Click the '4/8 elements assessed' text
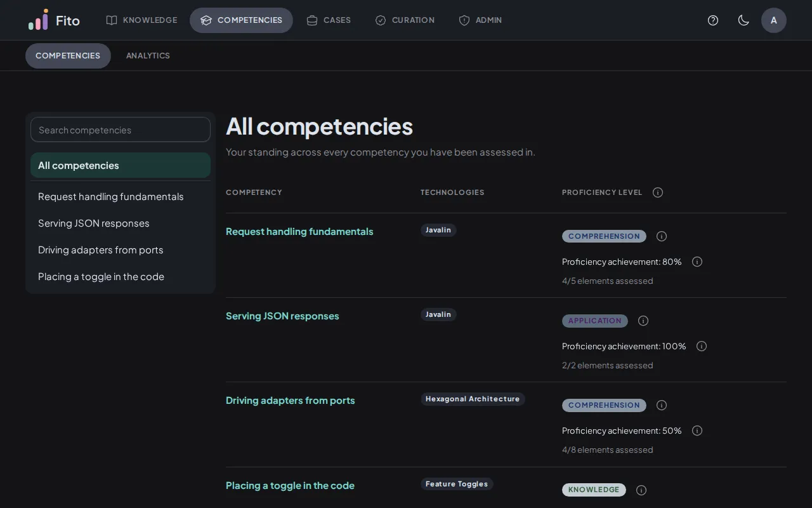This screenshot has height=508, width=812. (x=607, y=450)
